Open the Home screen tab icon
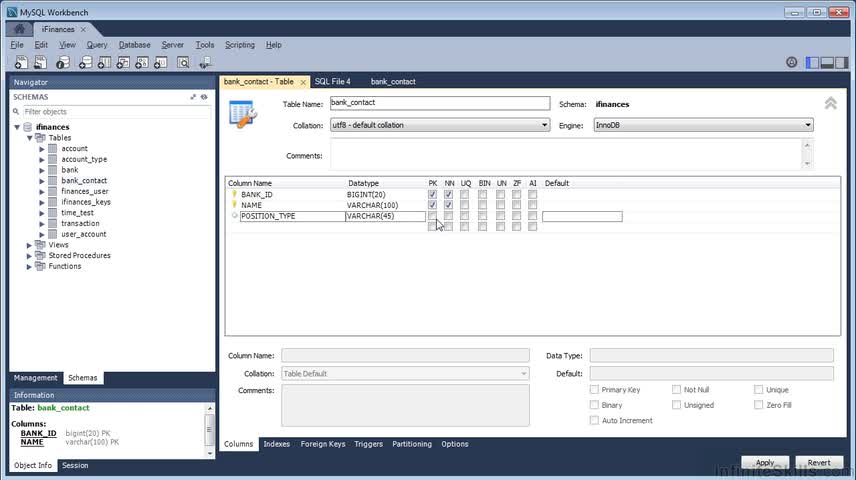 [20, 29]
